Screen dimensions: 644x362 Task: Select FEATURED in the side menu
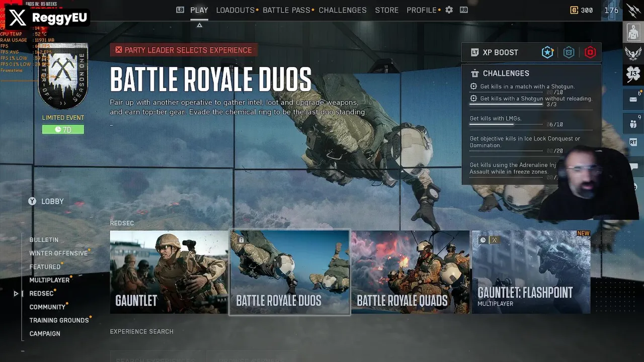coord(45,267)
